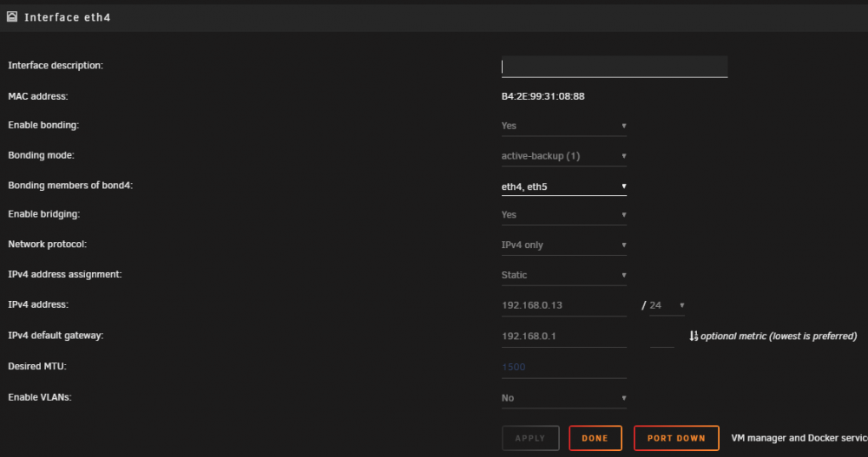Viewport: 868px width, 457px height.
Task: Click the IPv4 address assignment label
Action: coord(65,274)
